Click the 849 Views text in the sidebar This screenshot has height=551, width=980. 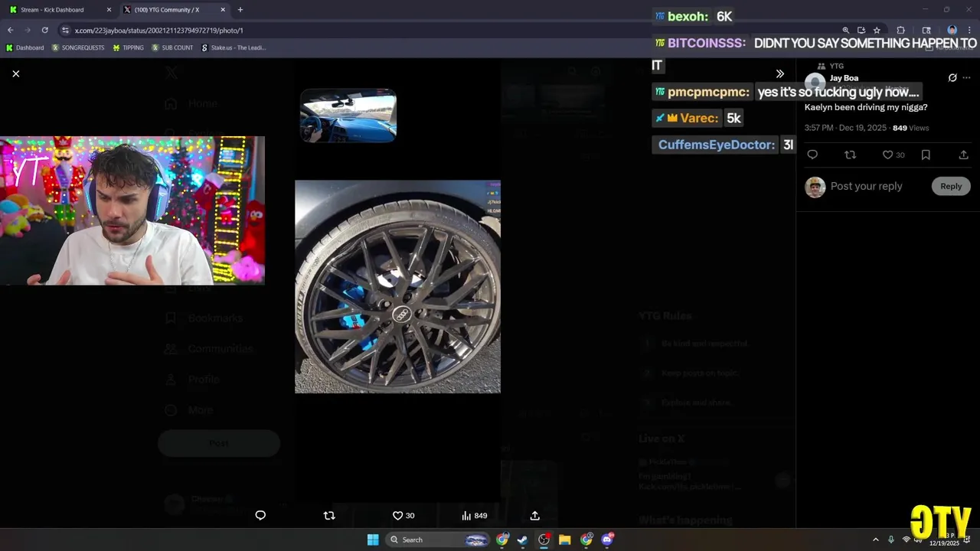click(910, 128)
